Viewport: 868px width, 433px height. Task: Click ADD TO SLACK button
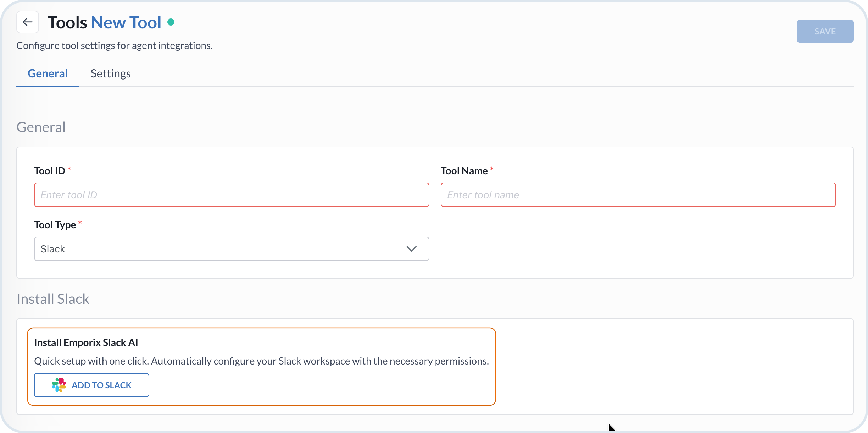coord(91,385)
